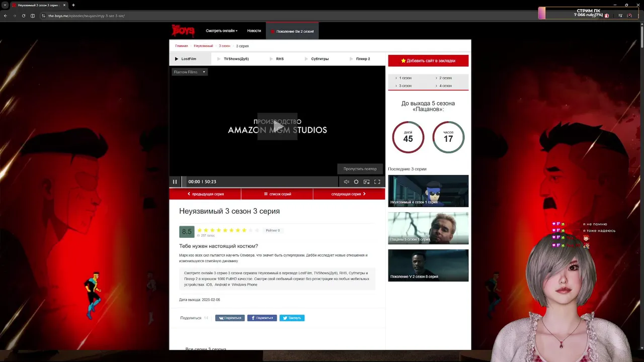Go to предыдущая серия

coord(205,194)
